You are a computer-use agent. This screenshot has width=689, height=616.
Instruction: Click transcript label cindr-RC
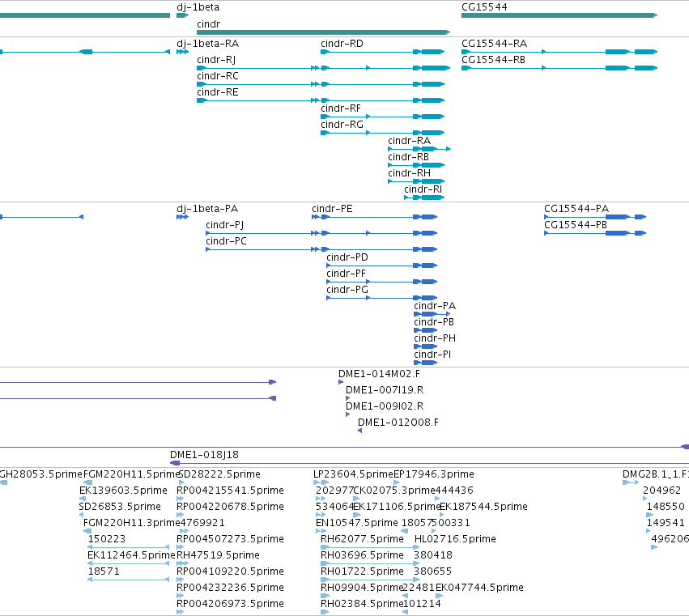(218, 76)
